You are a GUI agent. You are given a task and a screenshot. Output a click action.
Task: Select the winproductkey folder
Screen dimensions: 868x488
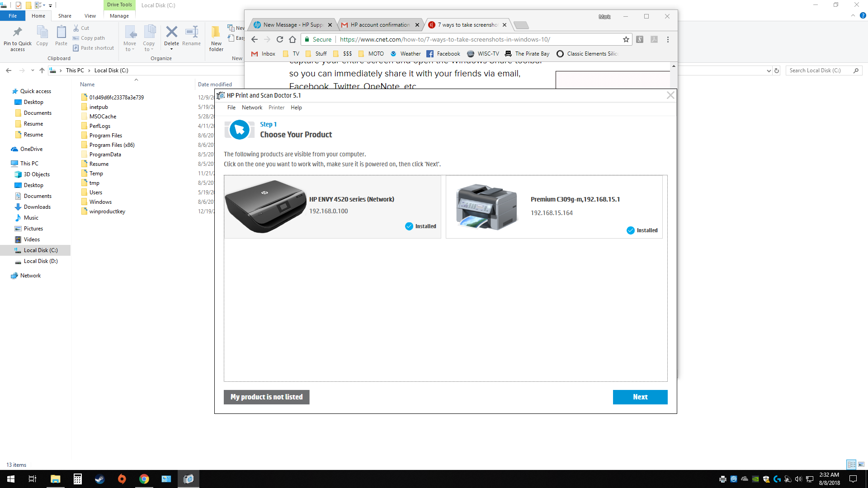click(x=107, y=211)
